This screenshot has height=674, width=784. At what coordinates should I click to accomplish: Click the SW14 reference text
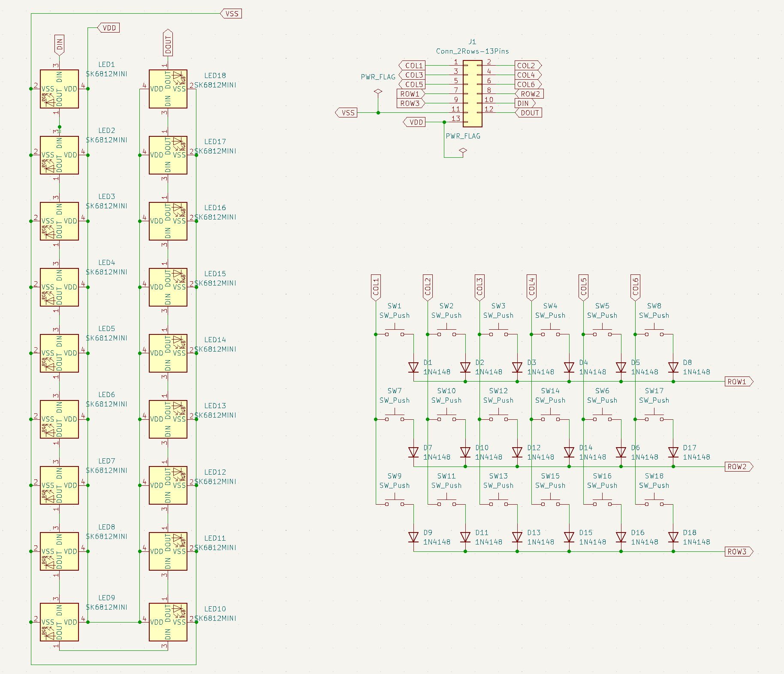click(550, 391)
